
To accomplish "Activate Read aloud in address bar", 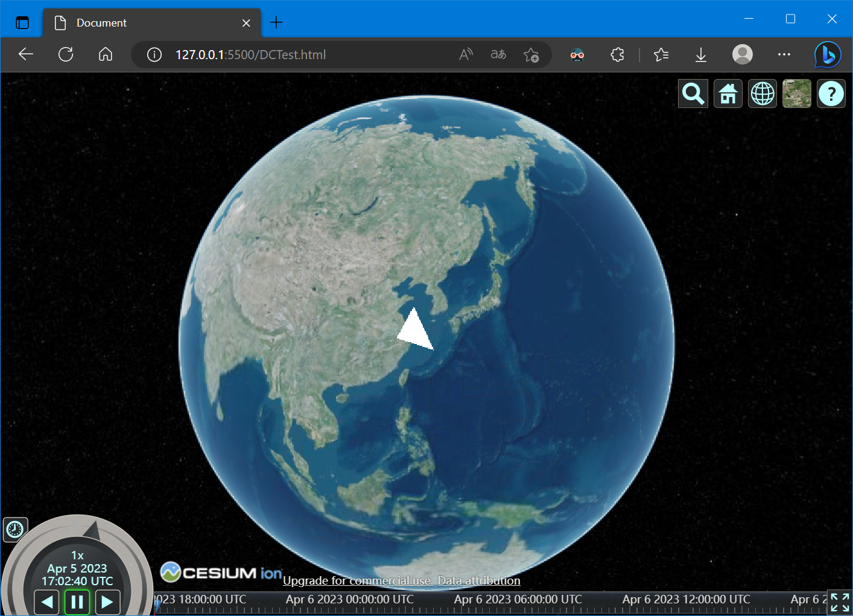I will click(x=466, y=55).
